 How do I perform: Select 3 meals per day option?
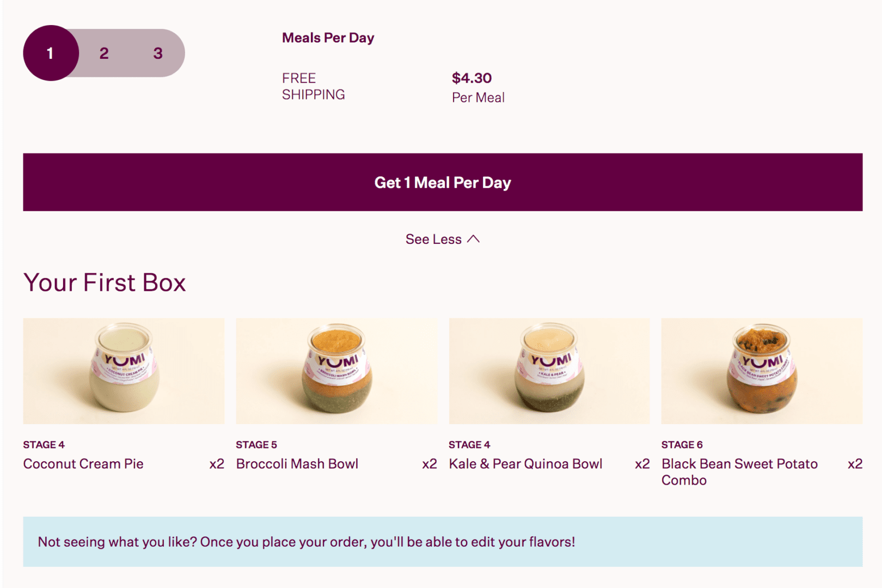[157, 53]
